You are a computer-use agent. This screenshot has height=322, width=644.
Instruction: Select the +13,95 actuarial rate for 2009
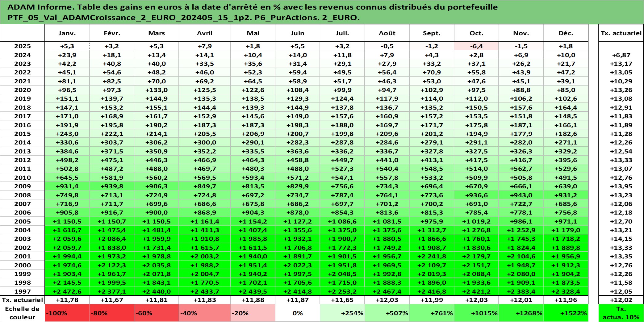621,186
